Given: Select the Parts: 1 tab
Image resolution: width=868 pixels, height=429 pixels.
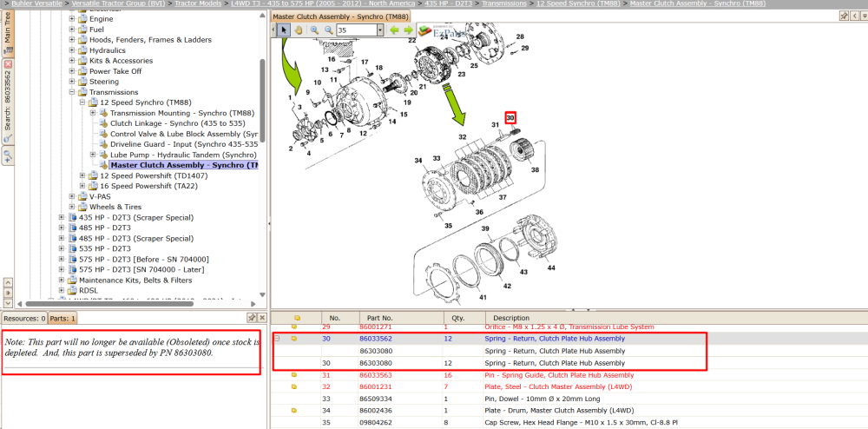Looking at the screenshot, I should pos(62,319).
